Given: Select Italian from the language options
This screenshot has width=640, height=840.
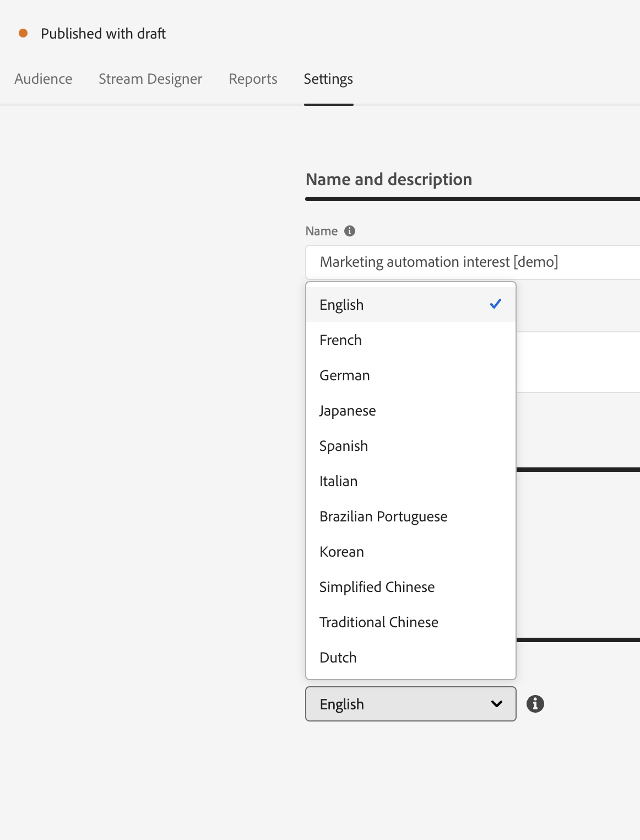Looking at the screenshot, I should 338,481.
